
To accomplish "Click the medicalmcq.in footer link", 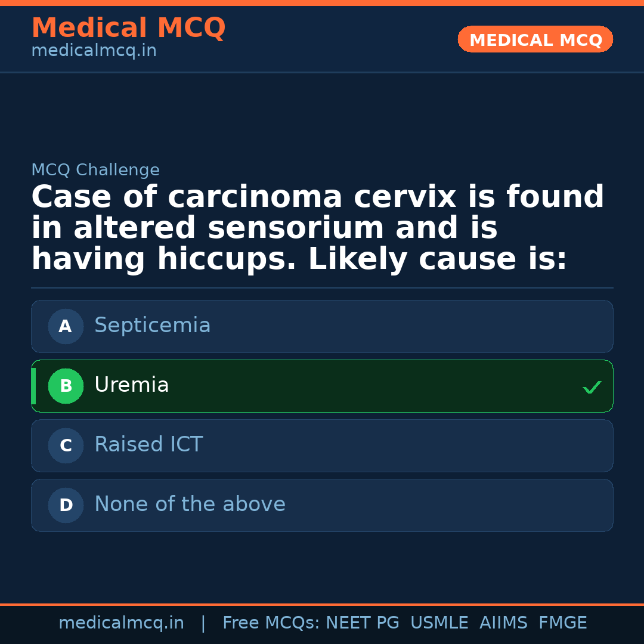I will coord(122,623).
